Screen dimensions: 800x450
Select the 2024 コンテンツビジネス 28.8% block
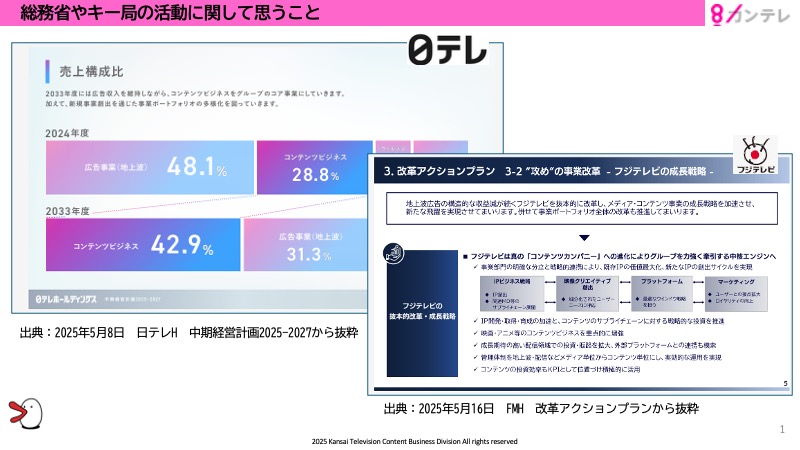click(310, 166)
